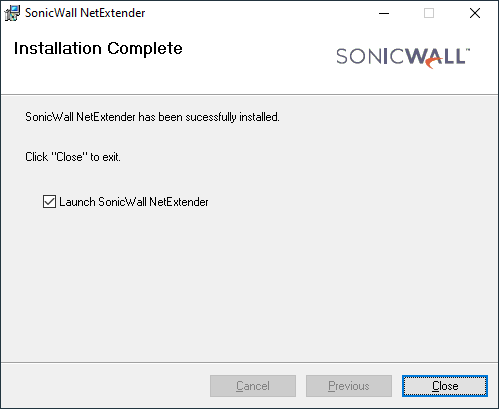The height and width of the screenshot is (409, 499).
Task: Click the installer icon in the title bar
Action: click(x=12, y=13)
